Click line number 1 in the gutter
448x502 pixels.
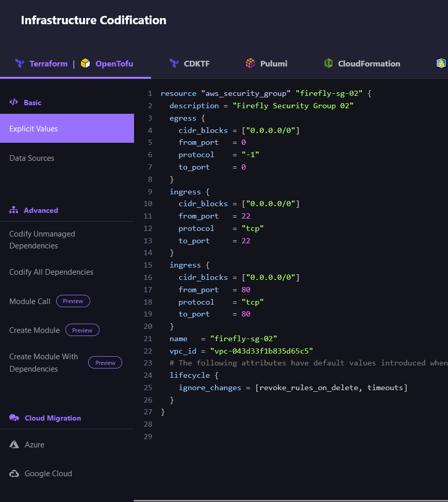pyautogui.click(x=150, y=93)
